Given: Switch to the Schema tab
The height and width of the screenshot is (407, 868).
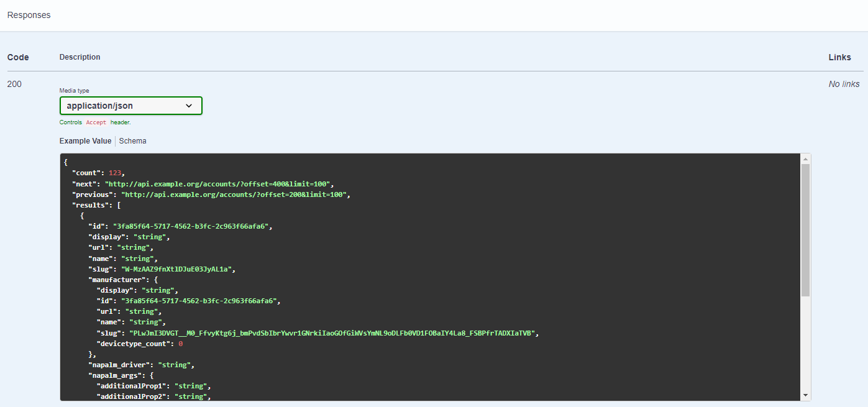Looking at the screenshot, I should click(x=133, y=141).
